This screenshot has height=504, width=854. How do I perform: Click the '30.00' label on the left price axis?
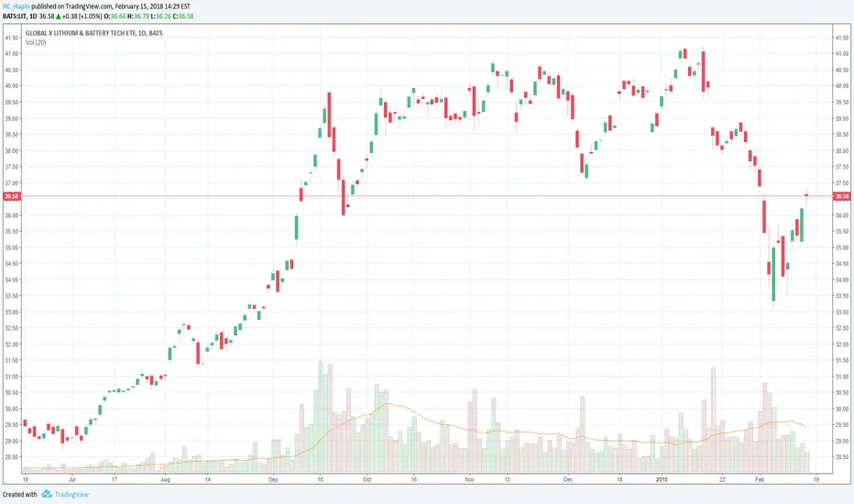[x=11, y=410]
